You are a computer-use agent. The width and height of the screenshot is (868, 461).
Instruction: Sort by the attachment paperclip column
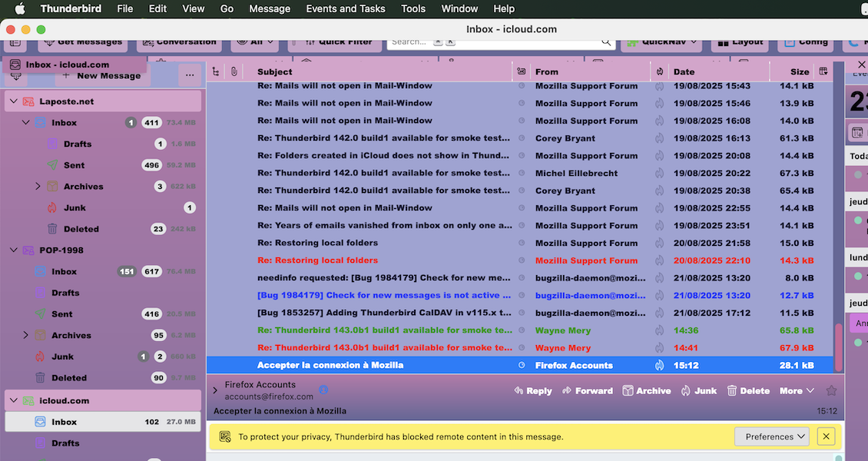(x=234, y=71)
